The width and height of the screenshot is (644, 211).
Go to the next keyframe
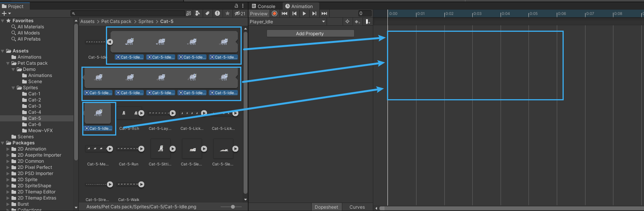point(314,13)
